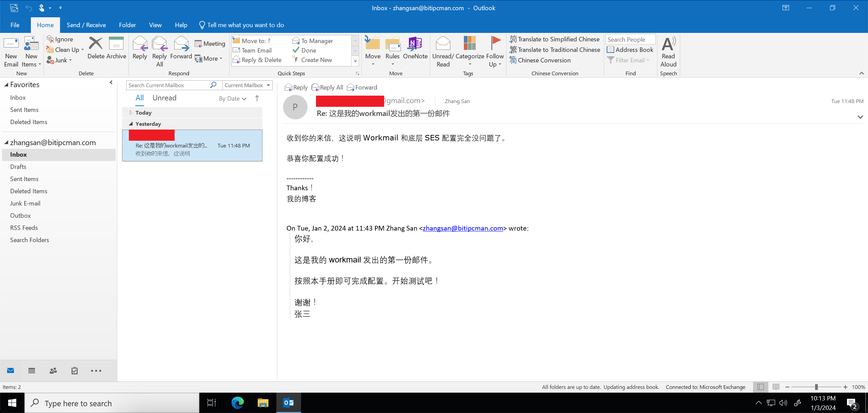The height and width of the screenshot is (413, 868).
Task: Expand the message header details
Action: (860, 117)
